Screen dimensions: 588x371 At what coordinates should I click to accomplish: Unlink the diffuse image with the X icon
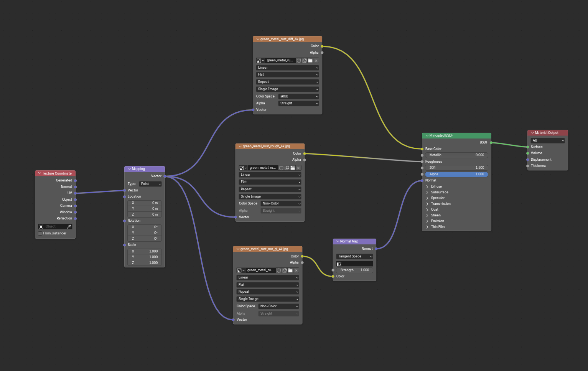point(316,60)
